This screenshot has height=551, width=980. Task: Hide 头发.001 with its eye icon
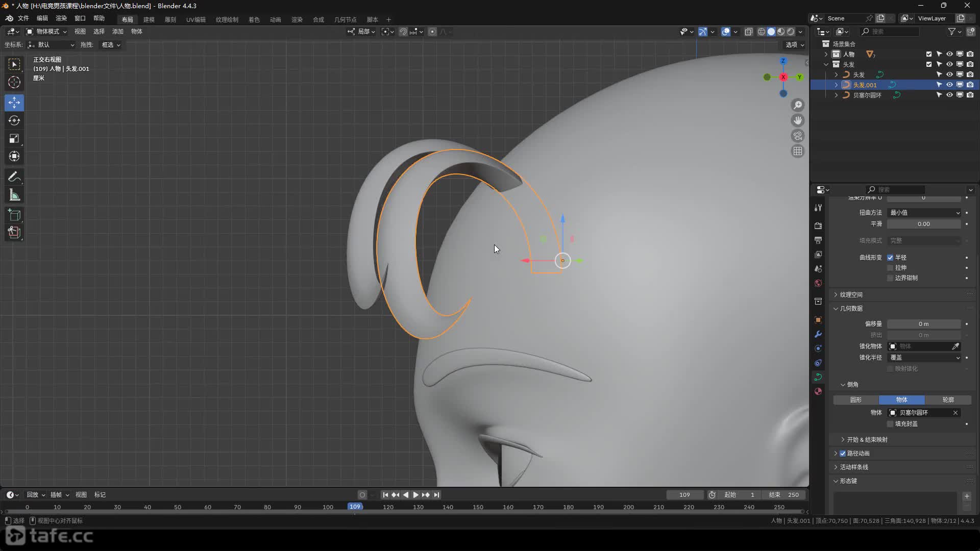[x=949, y=85]
